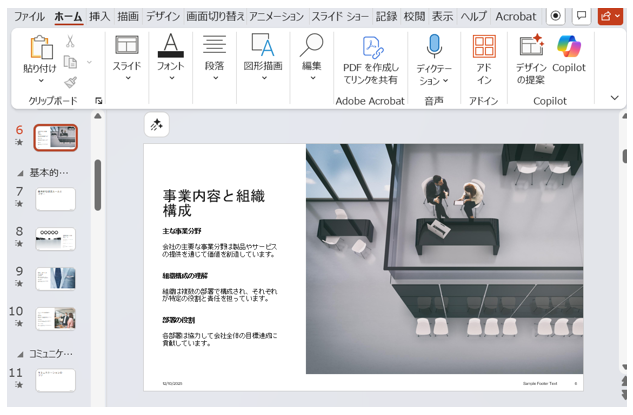Click the red Share button icon

(610, 16)
